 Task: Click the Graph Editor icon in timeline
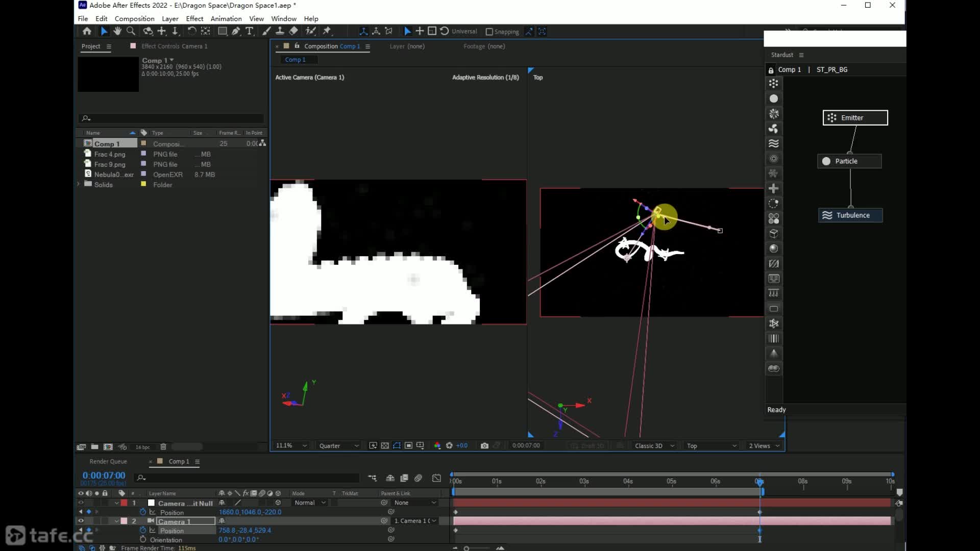click(436, 478)
